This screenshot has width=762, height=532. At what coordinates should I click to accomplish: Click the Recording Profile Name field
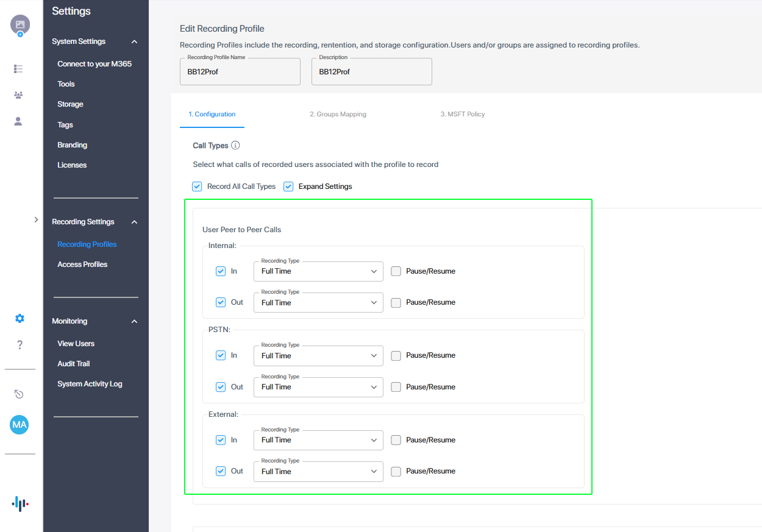pos(240,72)
